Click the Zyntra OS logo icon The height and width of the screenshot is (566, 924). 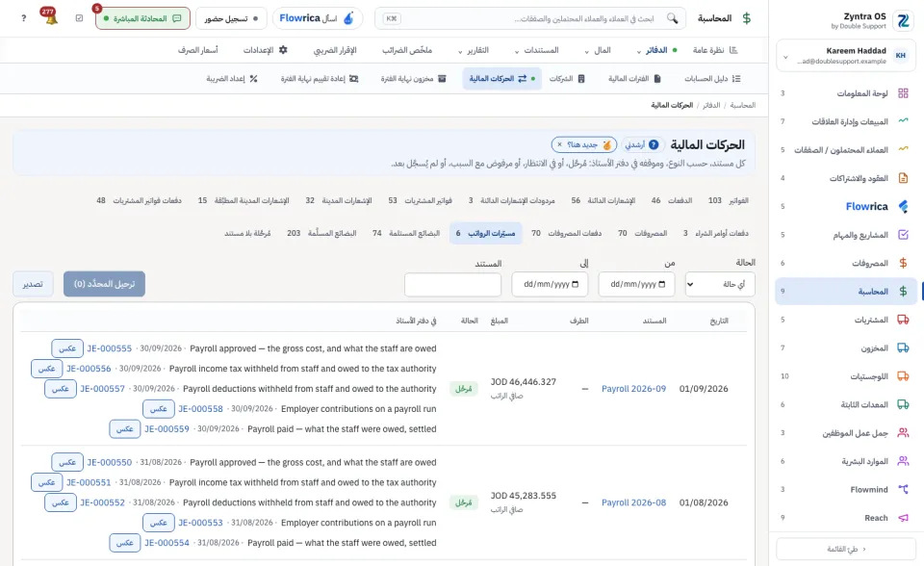coord(903,20)
